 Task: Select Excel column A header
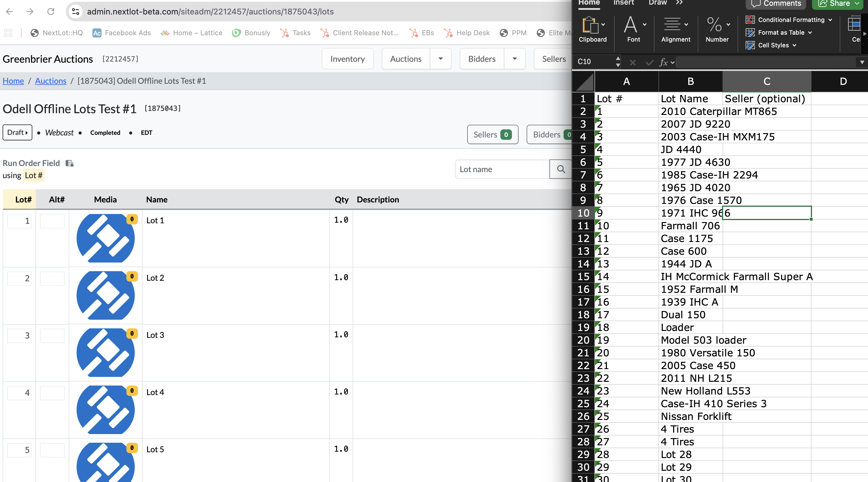pos(626,81)
